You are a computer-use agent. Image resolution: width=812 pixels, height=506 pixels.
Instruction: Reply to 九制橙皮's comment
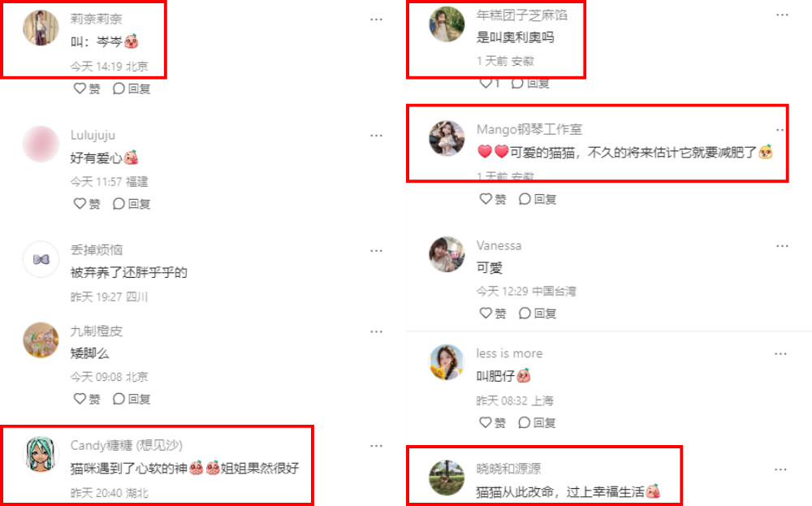132,398
